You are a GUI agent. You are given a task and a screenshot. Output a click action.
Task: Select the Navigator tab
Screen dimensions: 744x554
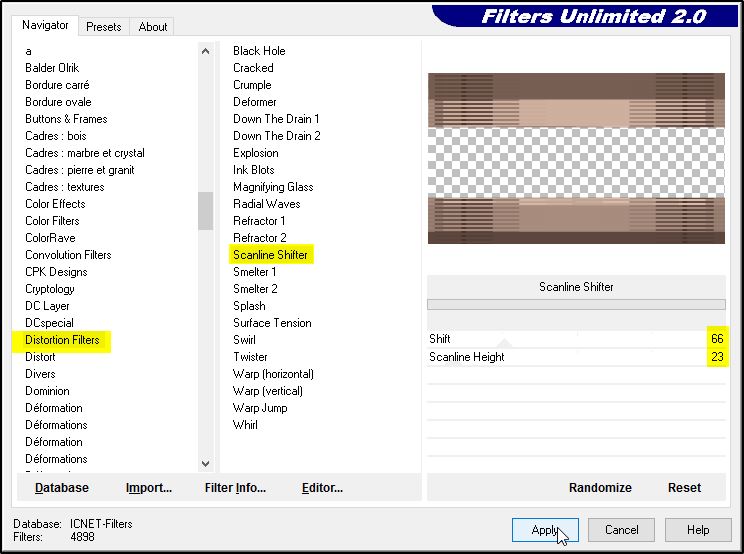(x=46, y=25)
